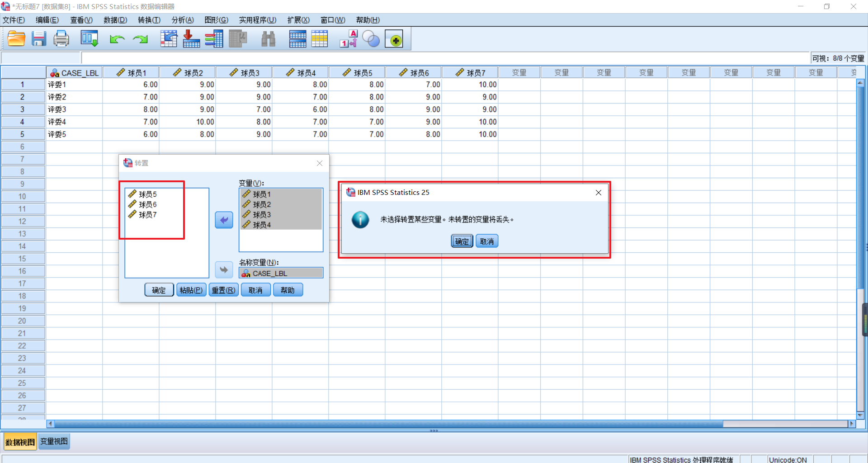Click 取消 in the Transpose dialog

click(255, 290)
